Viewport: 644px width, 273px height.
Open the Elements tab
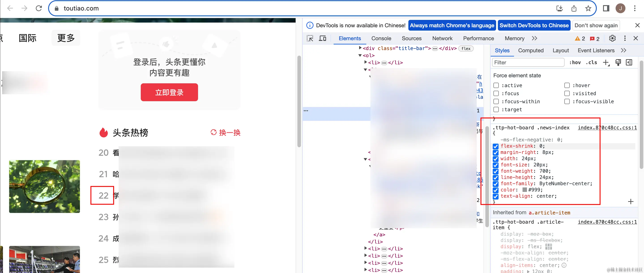click(350, 38)
